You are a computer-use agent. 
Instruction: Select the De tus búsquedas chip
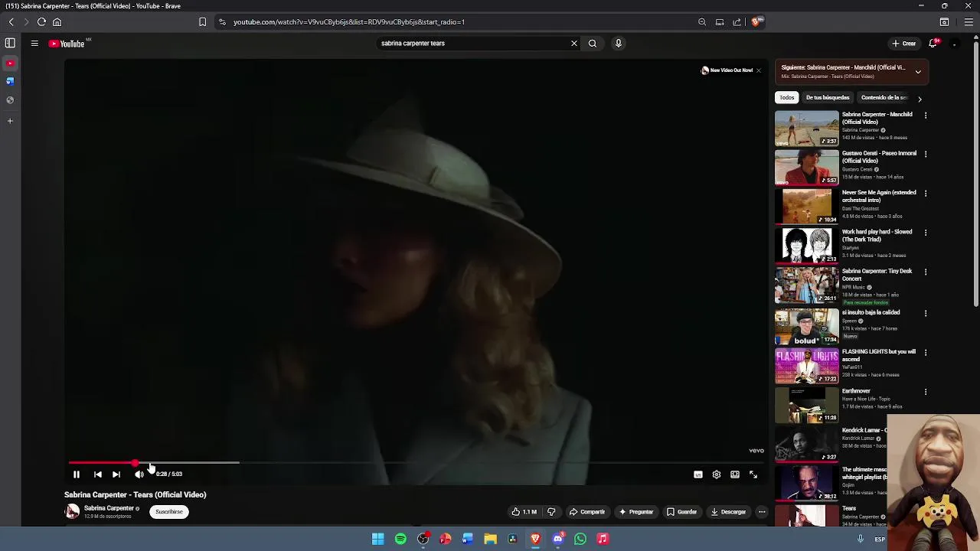828,98
